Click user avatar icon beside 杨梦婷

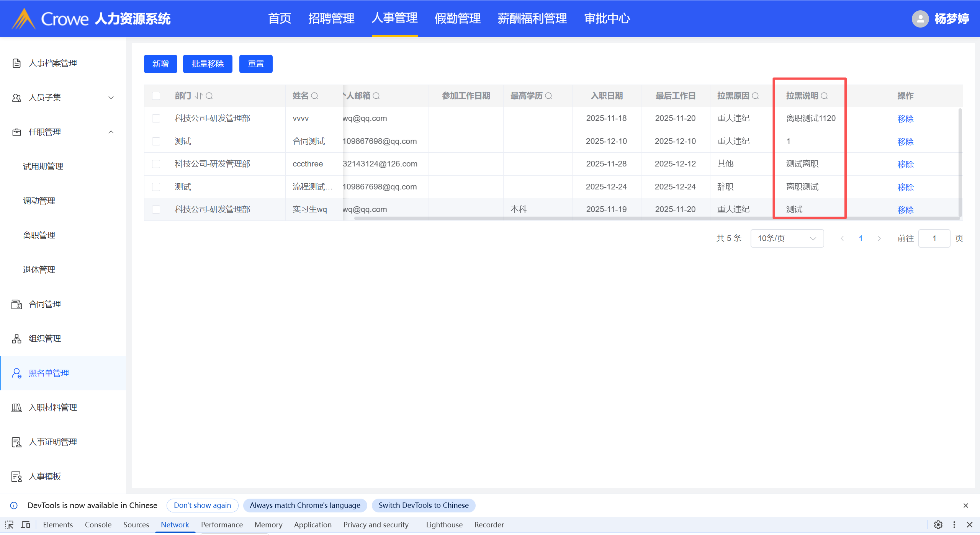(x=920, y=18)
